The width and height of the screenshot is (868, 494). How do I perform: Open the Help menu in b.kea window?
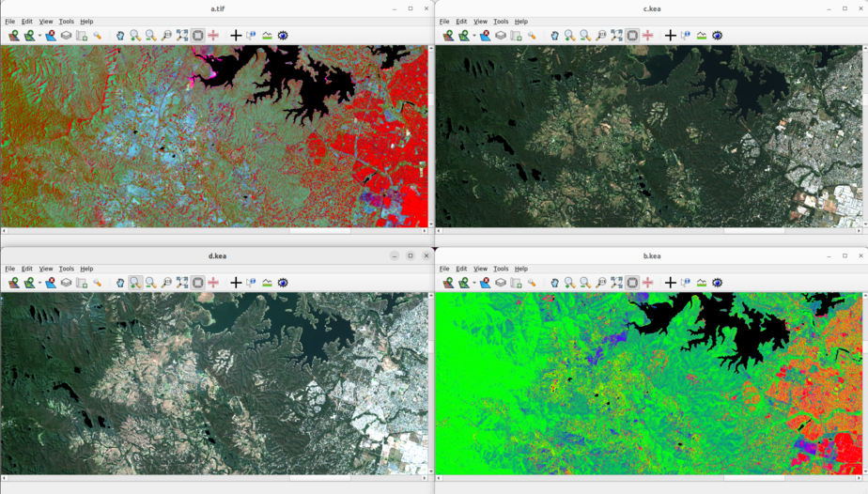point(521,269)
